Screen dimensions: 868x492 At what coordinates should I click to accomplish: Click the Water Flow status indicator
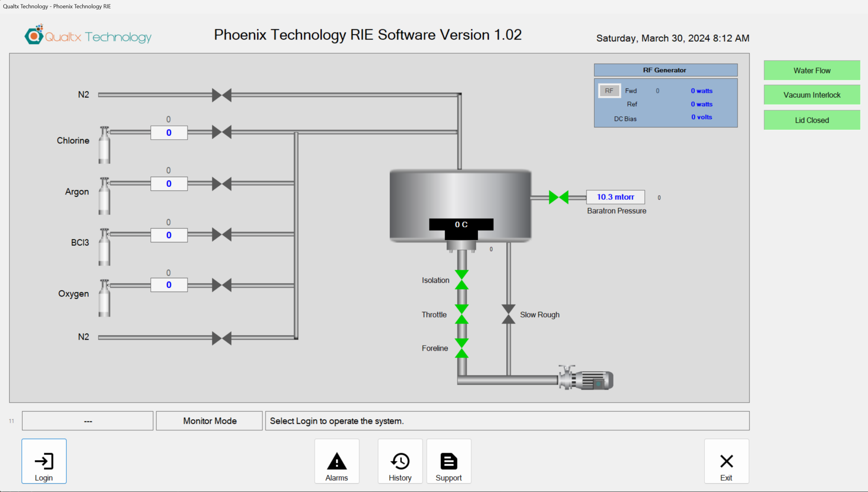[x=812, y=71]
